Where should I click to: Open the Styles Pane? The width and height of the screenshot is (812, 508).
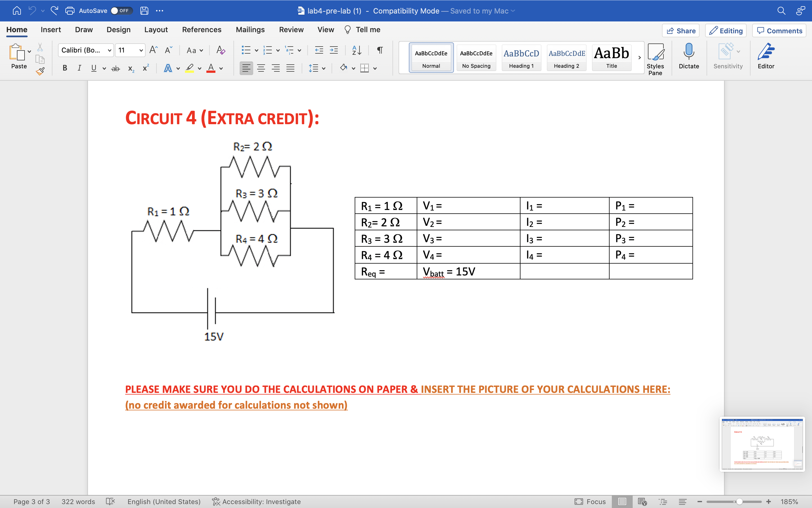pos(655,59)
